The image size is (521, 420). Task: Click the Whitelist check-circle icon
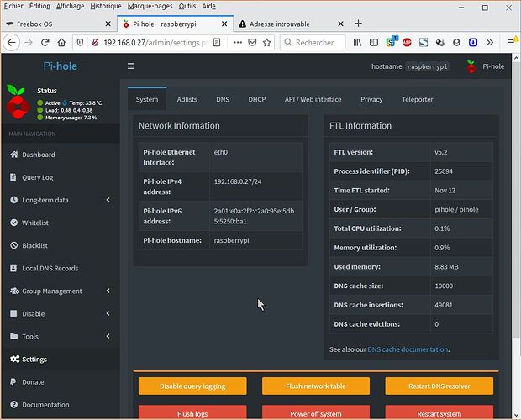coord(14,223)
